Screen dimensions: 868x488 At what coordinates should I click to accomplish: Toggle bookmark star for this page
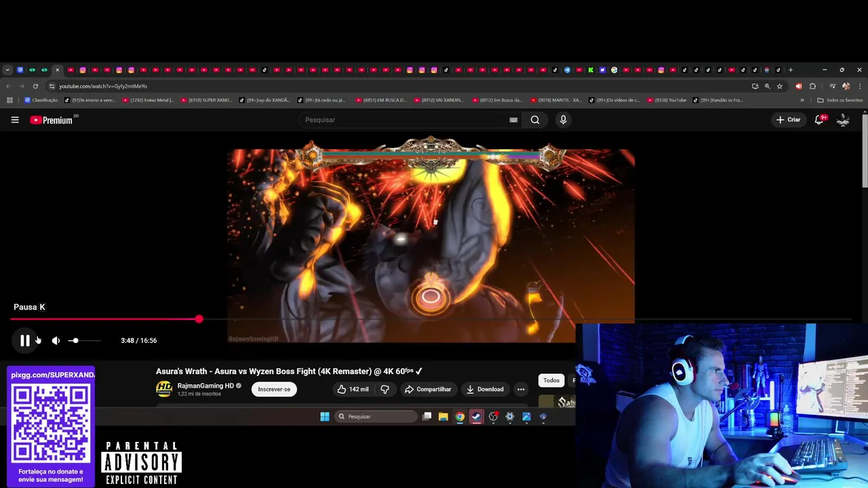pos(779,86)
